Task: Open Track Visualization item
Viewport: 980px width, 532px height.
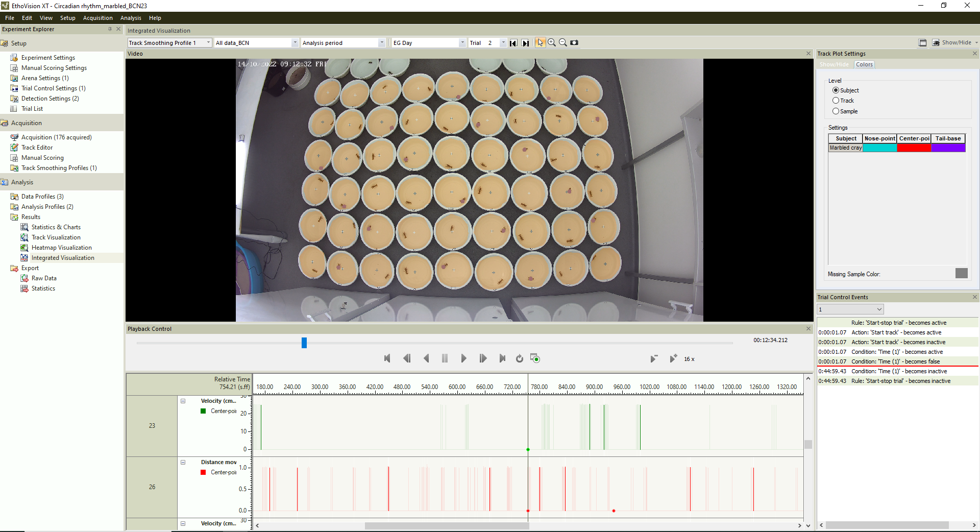Action: 56,237
